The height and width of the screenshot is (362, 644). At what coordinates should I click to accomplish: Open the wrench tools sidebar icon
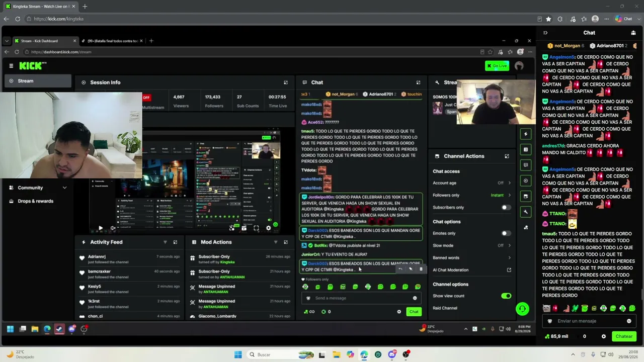(526, 212)
